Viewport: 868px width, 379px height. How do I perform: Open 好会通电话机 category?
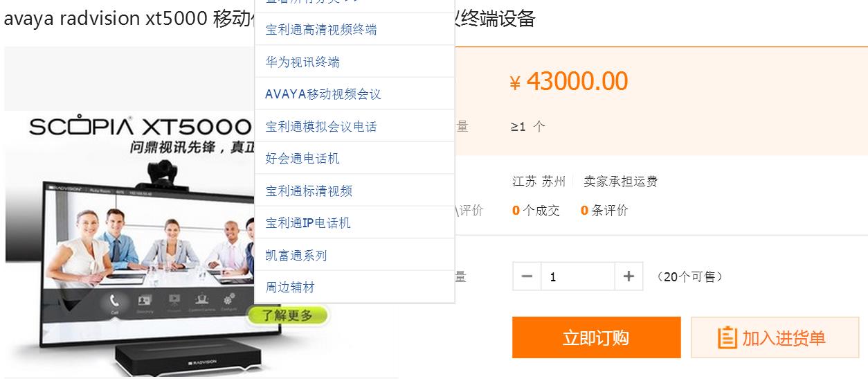point(302,159)
